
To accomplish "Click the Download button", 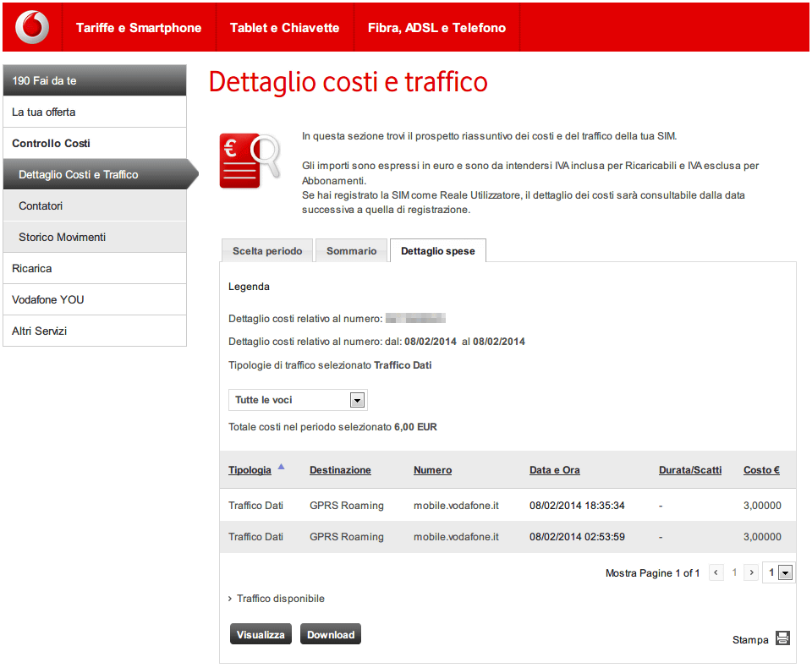I will (331, 634).
